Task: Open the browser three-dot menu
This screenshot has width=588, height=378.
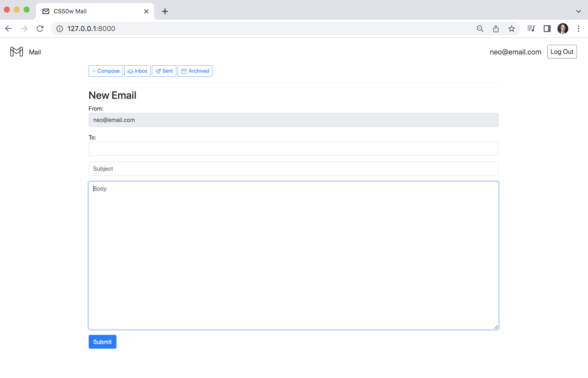Action: pyautogui.click(x=578, y=29)
